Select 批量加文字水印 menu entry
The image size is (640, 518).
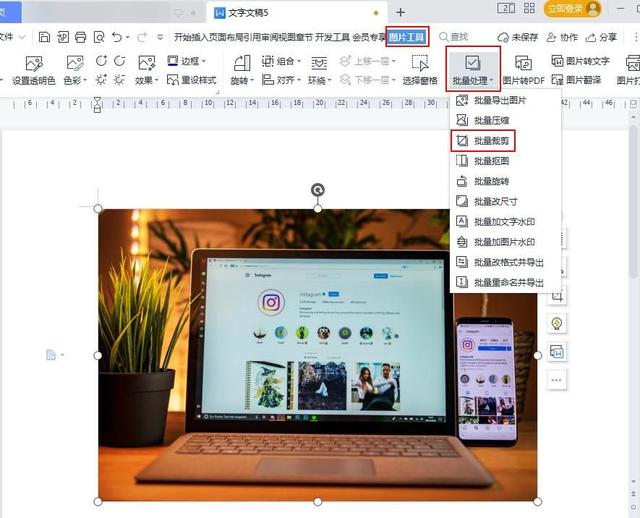[x=505, y=222]
